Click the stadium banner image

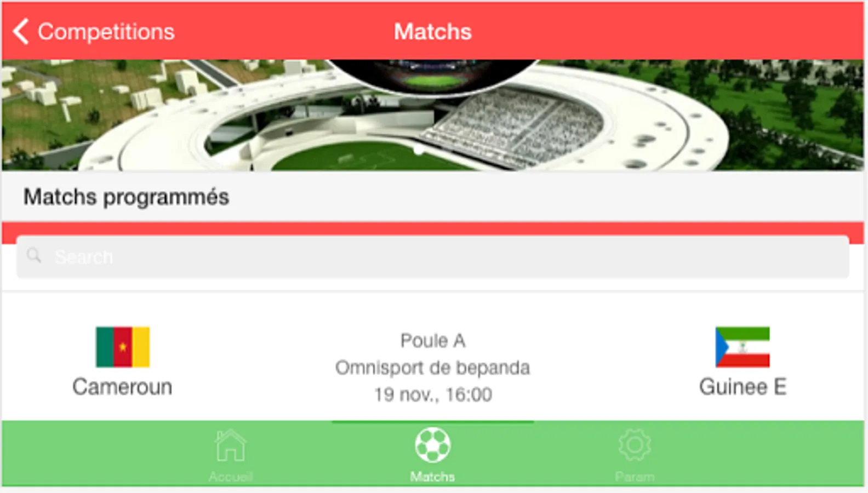click(433, 115)
